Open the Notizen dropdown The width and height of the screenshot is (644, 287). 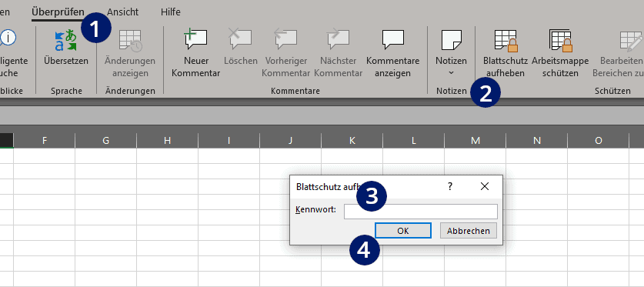pos(452,53)
